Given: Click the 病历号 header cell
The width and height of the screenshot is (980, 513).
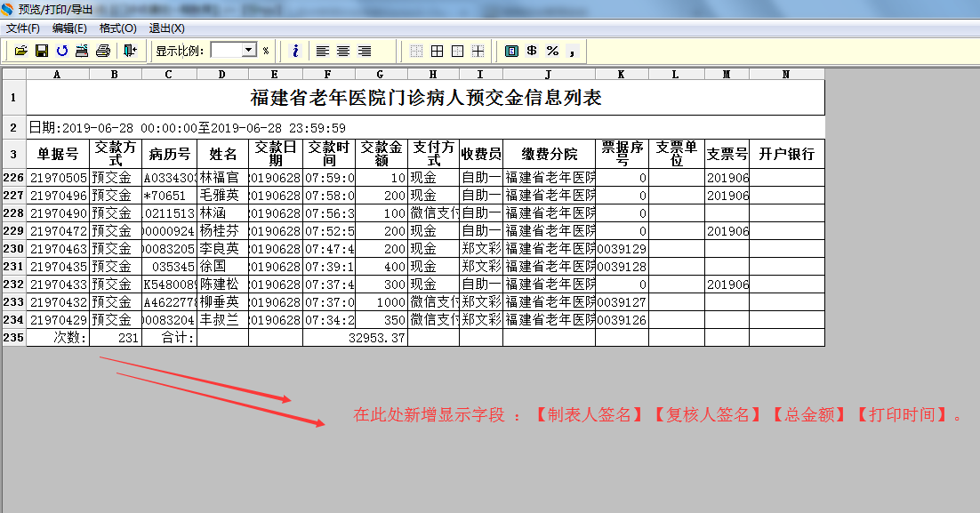Looking at the screenshot, I should [x=169, y=154].
